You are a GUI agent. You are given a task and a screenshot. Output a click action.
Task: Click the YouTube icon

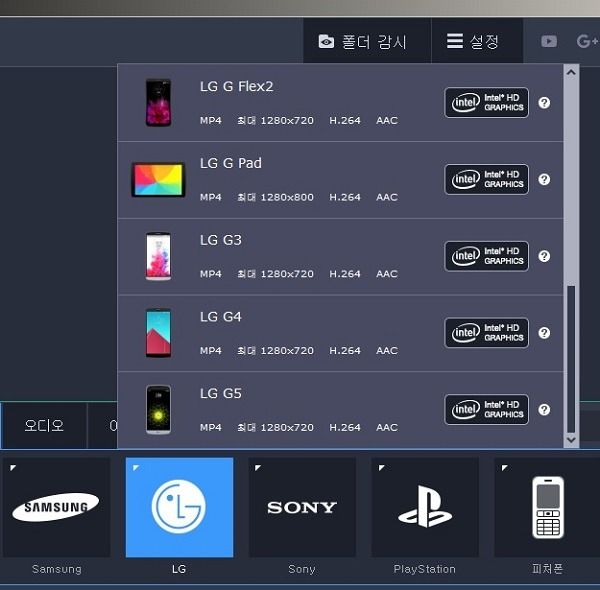click(x=549, y=41)
